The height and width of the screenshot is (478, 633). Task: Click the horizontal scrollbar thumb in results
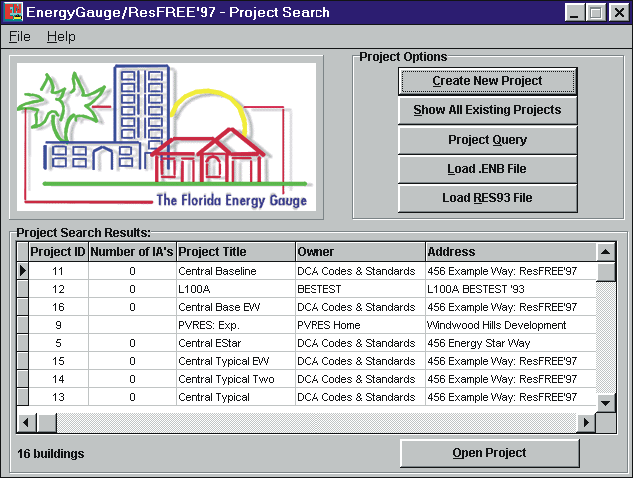coord(47,423)
